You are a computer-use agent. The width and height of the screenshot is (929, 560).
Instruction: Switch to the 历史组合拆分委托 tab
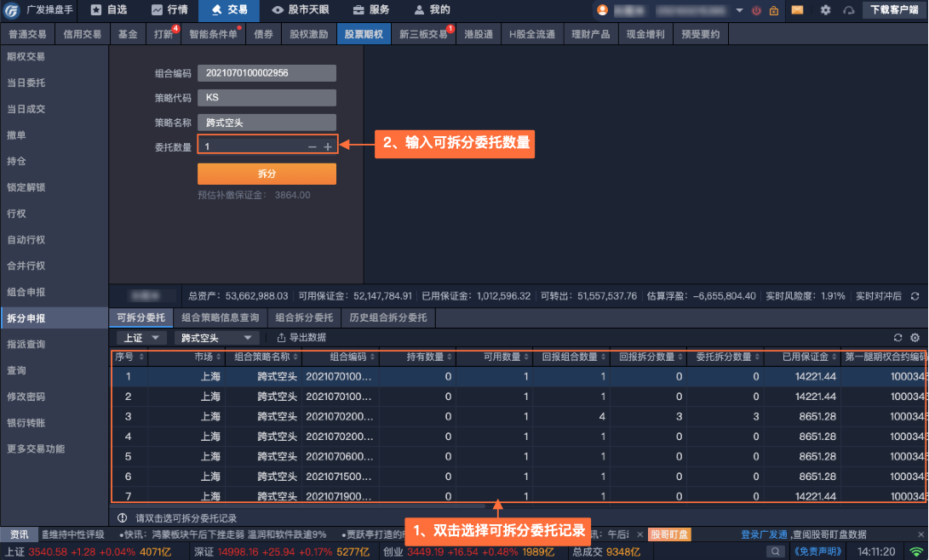click(x=388, y=318)
